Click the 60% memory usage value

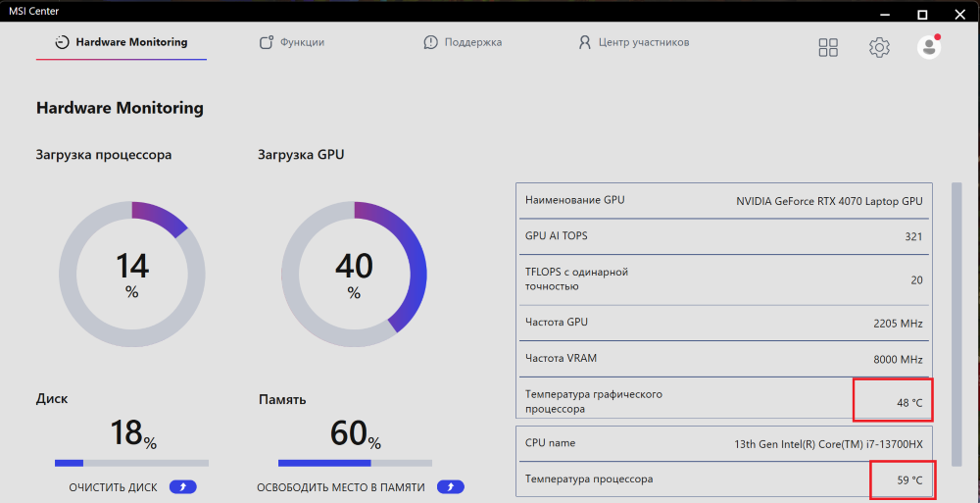point(355,433)
